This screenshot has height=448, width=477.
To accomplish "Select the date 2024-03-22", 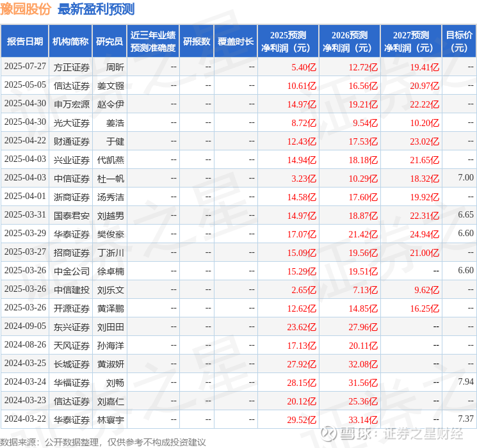I will [25, 419].
